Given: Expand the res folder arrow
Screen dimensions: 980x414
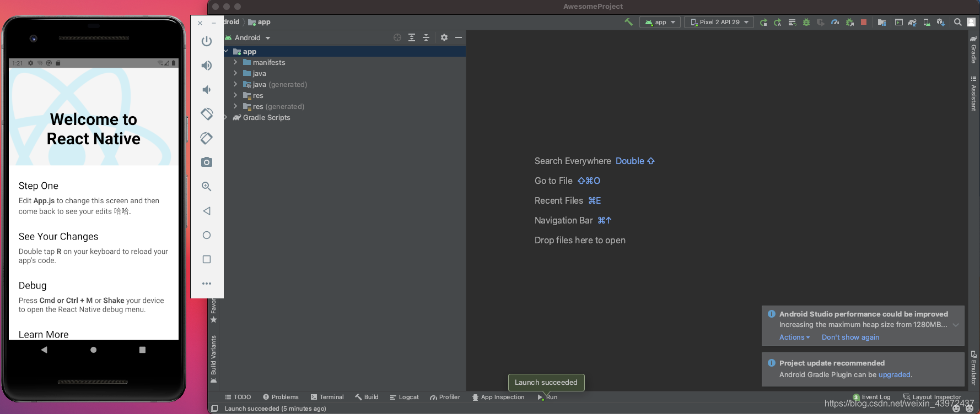Looking at the screenshot, I should coord(235,95).
